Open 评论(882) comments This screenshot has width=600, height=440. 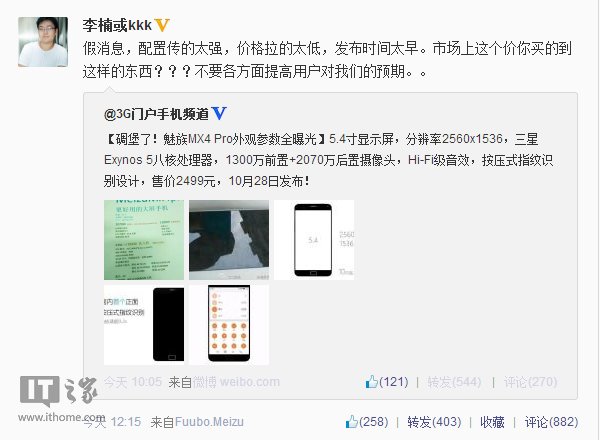pos(551,422)
